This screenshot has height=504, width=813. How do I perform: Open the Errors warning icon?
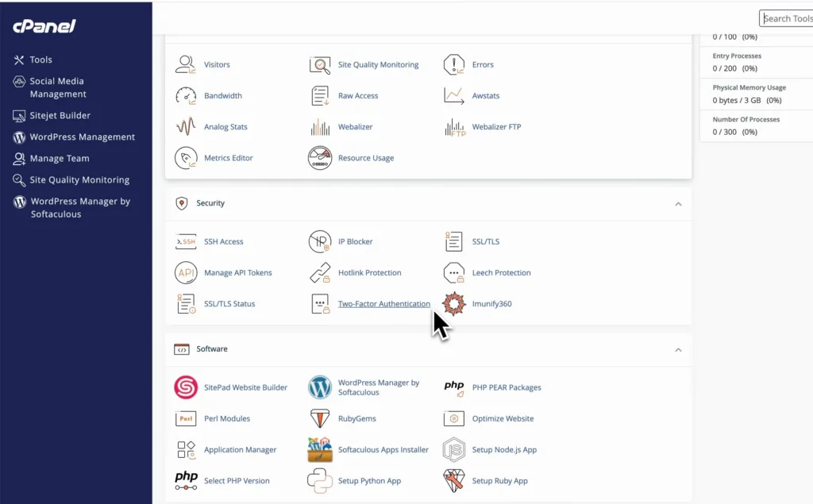(x=453, y=65)
